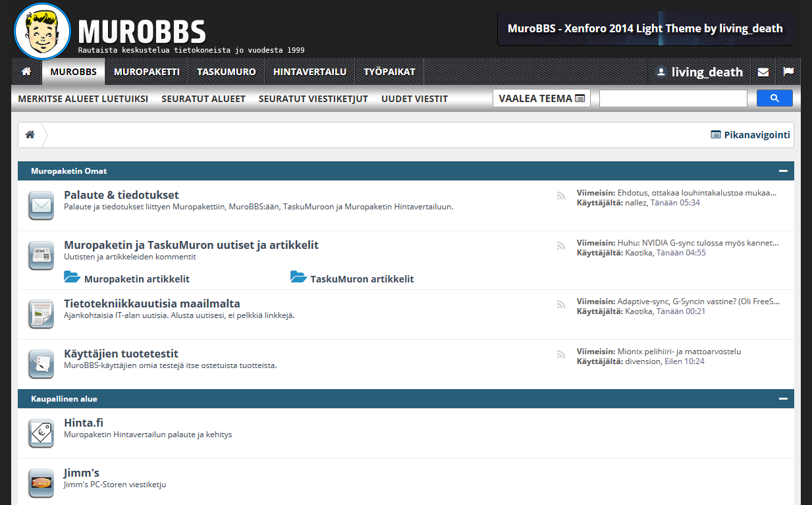Click timestamp Tänään 05:34
Screen dimensions: 812x505
pyautogui.click(x=675, y=203)
